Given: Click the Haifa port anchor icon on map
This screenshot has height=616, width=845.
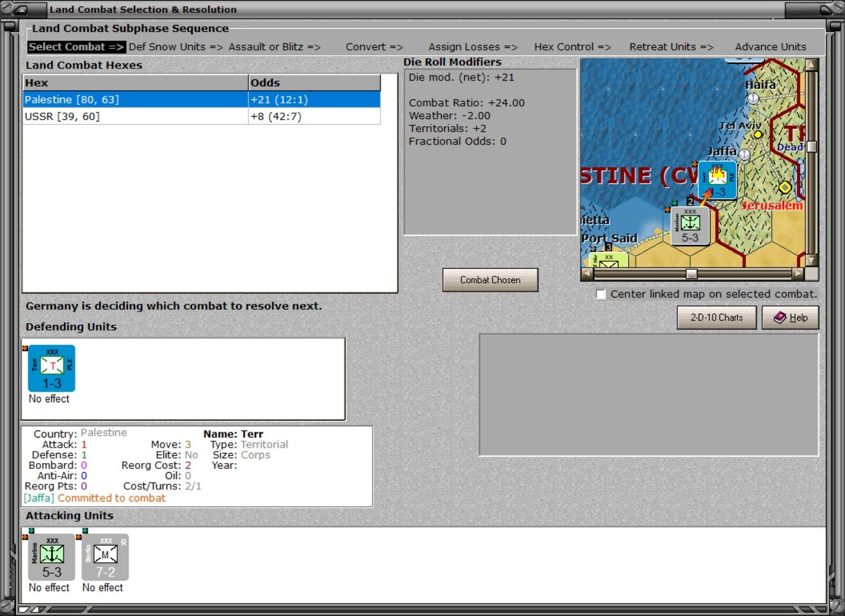Looking at the screenshot, I should tap(753, 99).
